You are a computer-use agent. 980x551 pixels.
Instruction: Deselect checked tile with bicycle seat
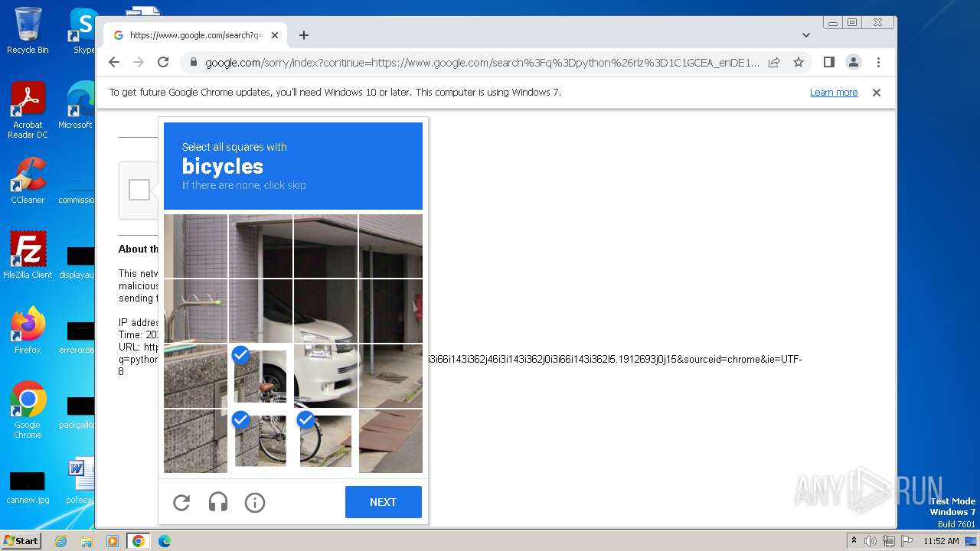click(x=260, y=376)
